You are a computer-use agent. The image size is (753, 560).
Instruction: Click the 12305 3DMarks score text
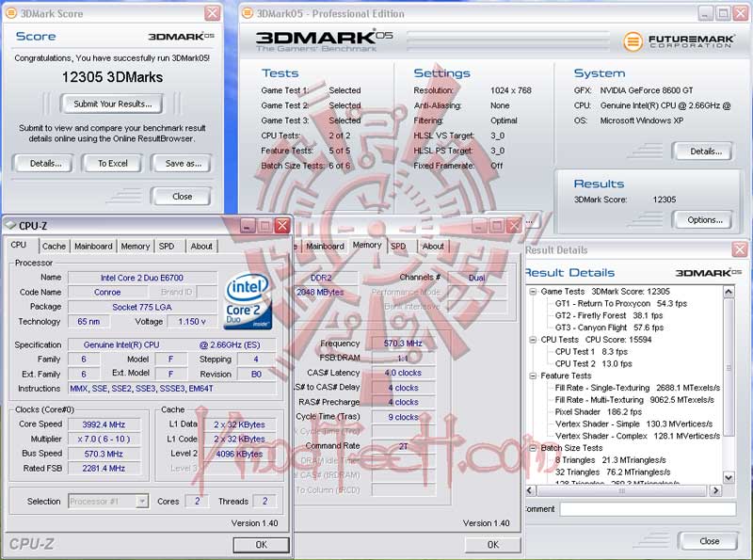pyautogui.click(x=112, y=77)
